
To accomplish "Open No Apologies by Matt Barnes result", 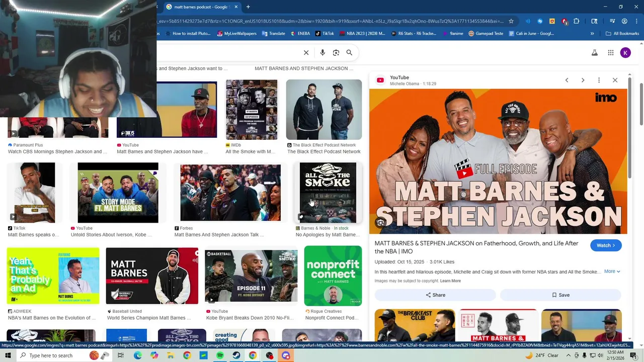I will (x=328, y=235).
